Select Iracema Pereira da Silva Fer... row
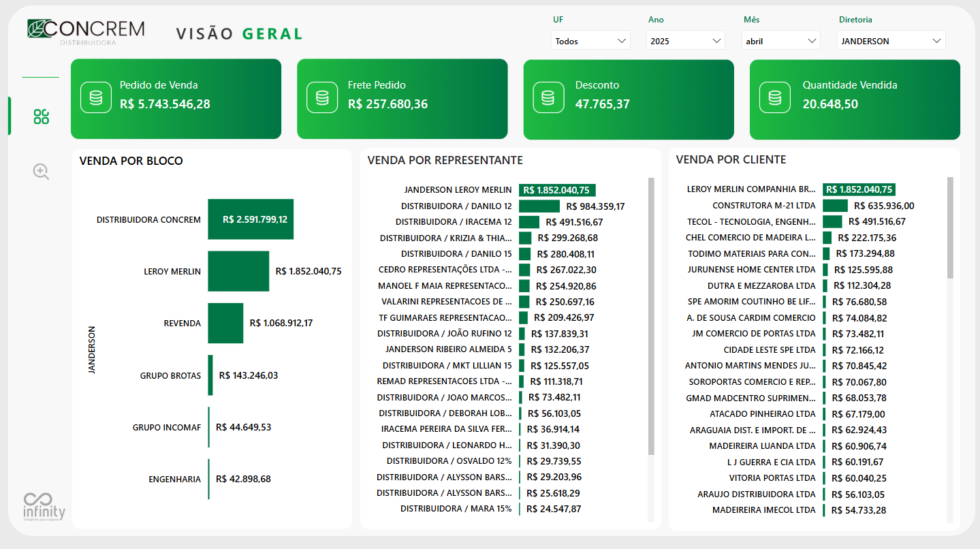The height and width of the screenshot is (549, 980). point(447,429)
